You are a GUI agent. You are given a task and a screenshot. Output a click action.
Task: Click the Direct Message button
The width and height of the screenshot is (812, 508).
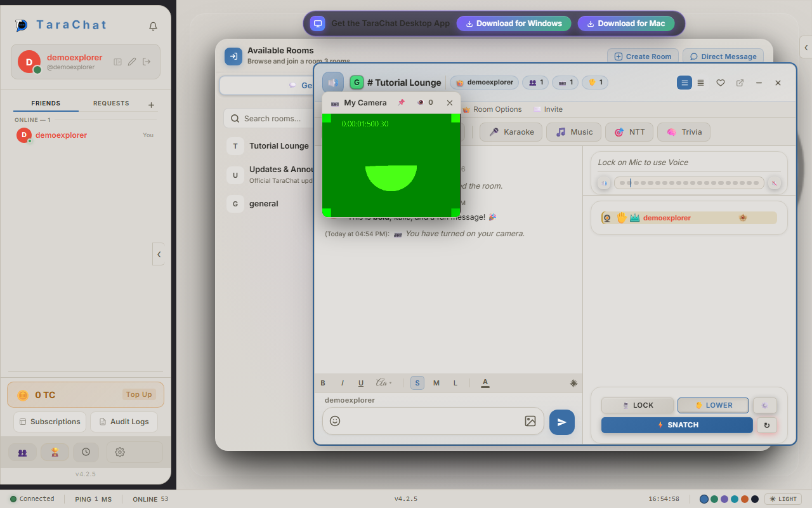723,57
